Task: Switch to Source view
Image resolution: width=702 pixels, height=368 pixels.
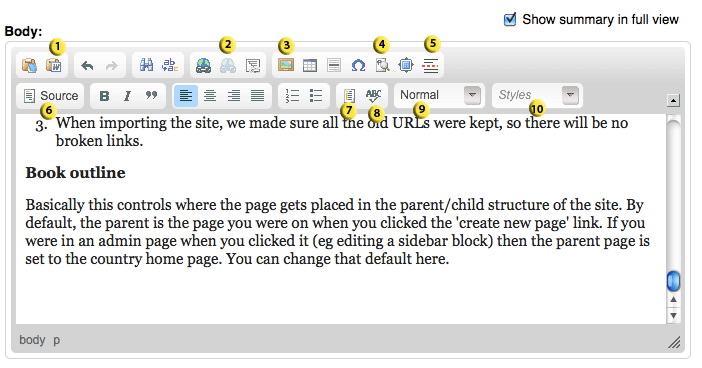Action: click(x=51, y=96)
